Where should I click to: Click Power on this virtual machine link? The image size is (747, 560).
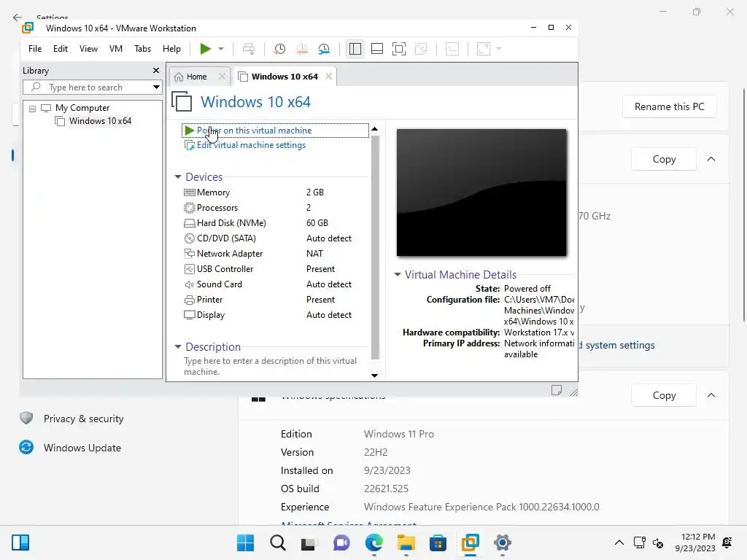click(x=254, y=131)
